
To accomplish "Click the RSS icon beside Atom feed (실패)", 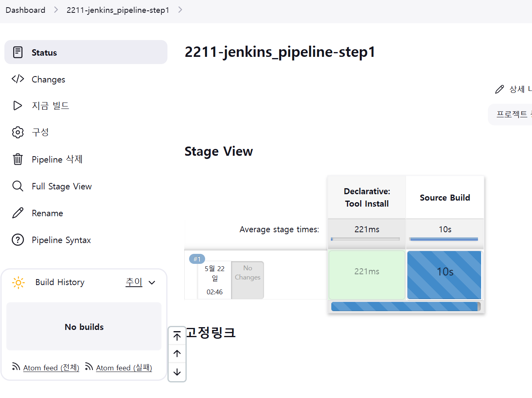I will pyautogui.click(x=89, y=366).
